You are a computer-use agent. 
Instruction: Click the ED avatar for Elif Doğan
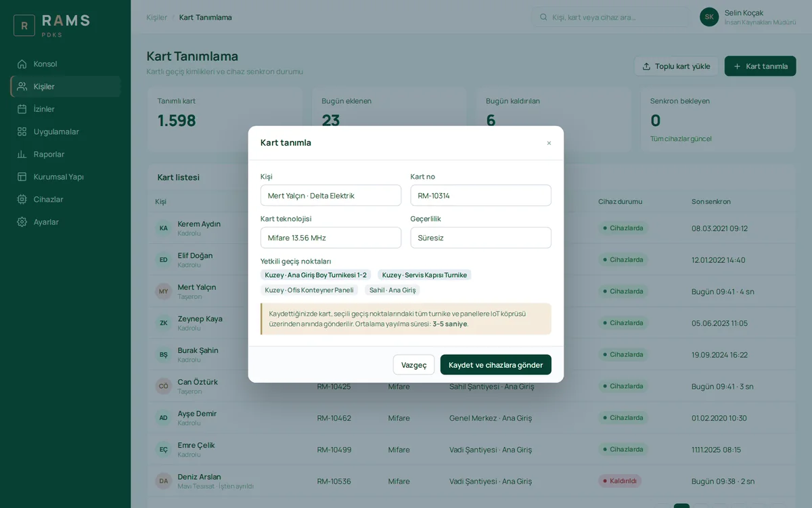point(164,259)
